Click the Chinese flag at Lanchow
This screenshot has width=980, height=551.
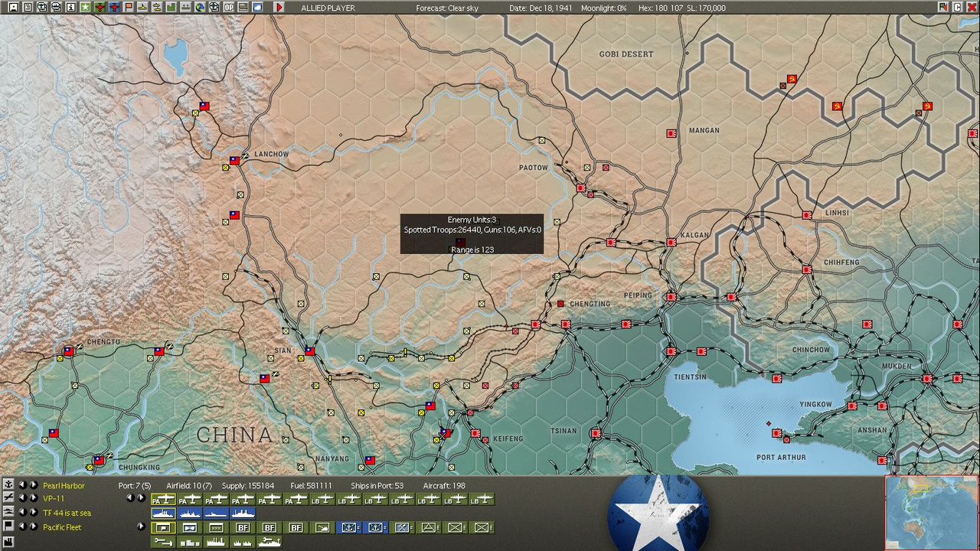(234, 161)
